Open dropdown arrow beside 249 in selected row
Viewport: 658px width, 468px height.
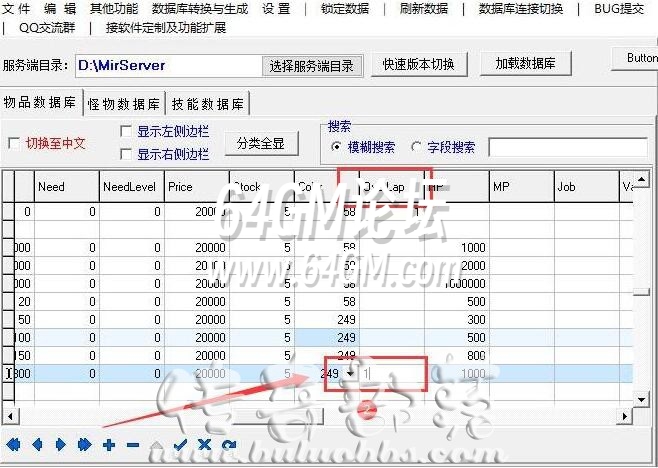(350, 374)
